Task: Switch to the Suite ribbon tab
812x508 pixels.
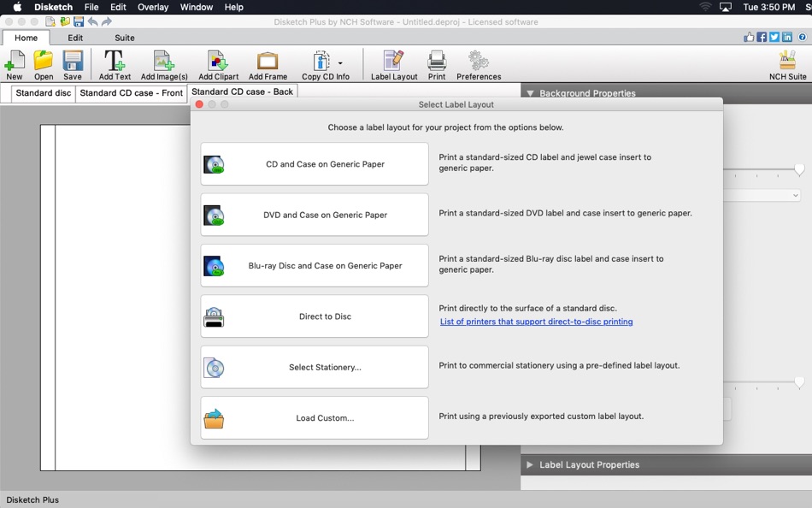Action: coord(124,38)
